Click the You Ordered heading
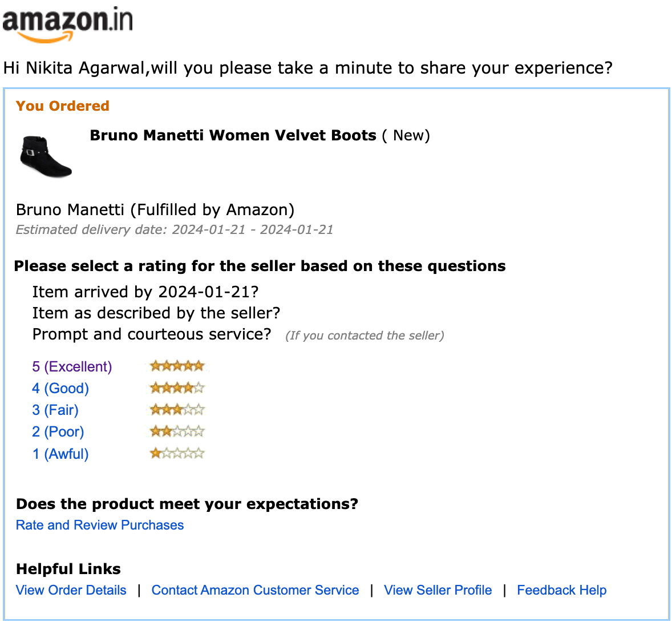The height and width of the screenshot is (622, 672). point(63,106)
